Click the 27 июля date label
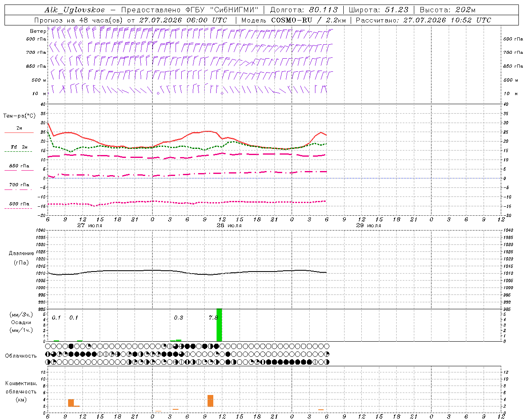The height and width of the screenshot is (420, 525). pos(89,226)
